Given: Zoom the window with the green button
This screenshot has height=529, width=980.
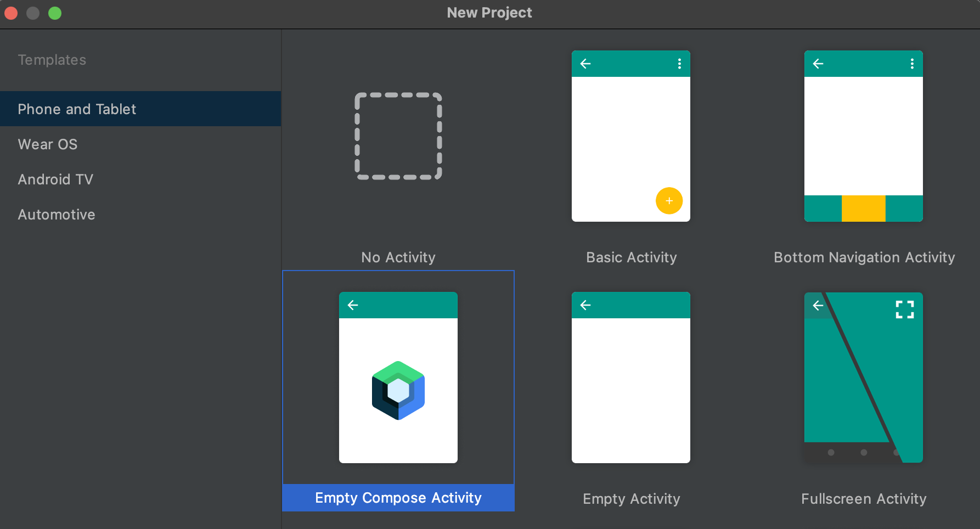Looking at the screenshot, I should coord(55,13).
